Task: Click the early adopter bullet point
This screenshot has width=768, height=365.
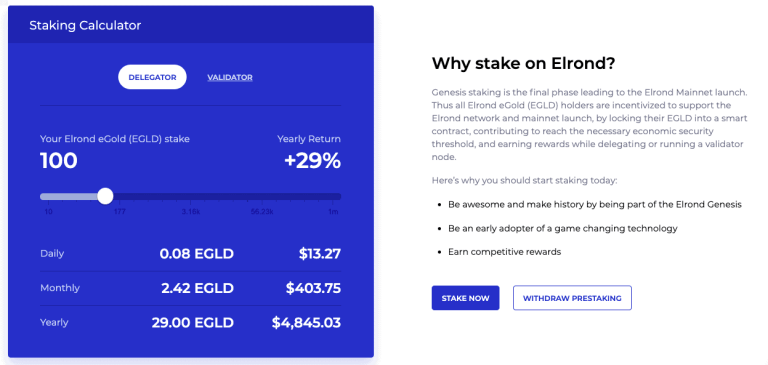Action: click(x=563, y=228)
